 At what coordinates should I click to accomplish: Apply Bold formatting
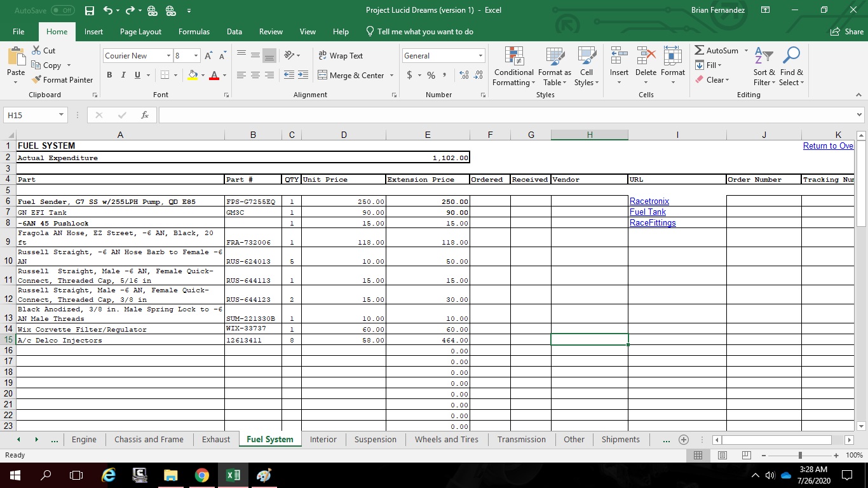[x=110, y=75]
